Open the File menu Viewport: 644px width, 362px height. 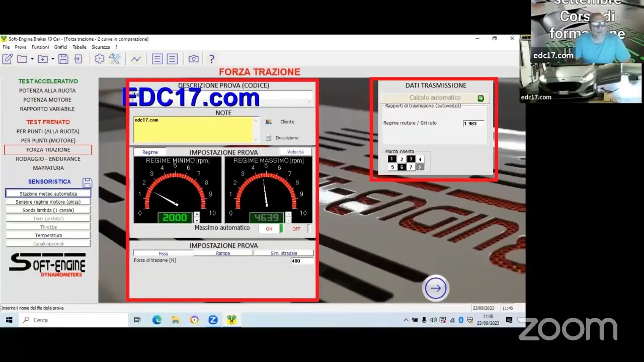click(x=6, y=47)
